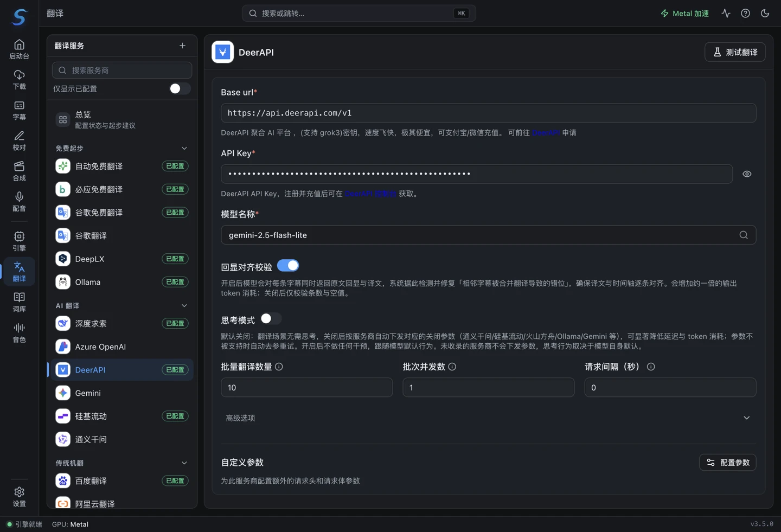This screenshot has height=532, width=781.
Task: Click version v3.5.0 label
Action: [x=761, y=524]
